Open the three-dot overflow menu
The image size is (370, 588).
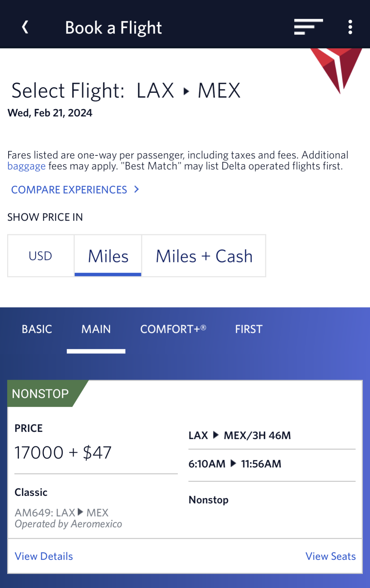pos(350,27)
